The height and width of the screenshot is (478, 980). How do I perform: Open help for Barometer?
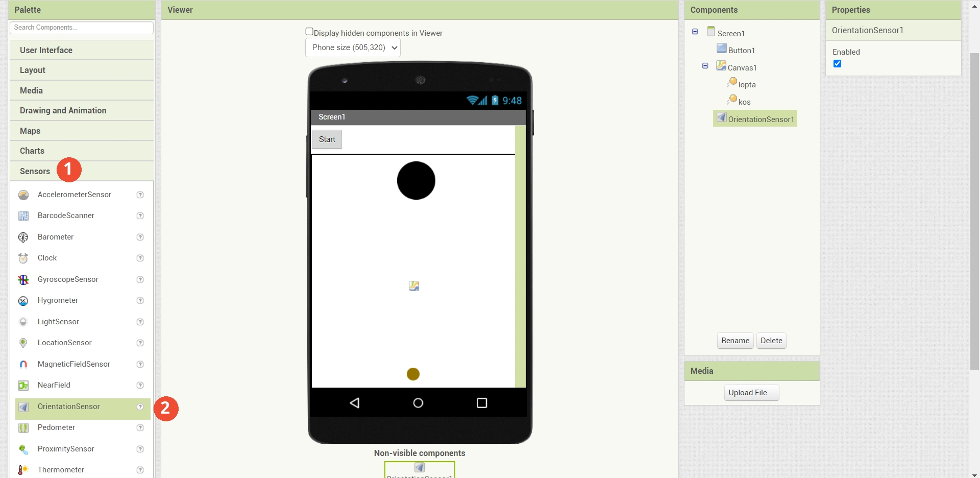[x=140, y=237]
